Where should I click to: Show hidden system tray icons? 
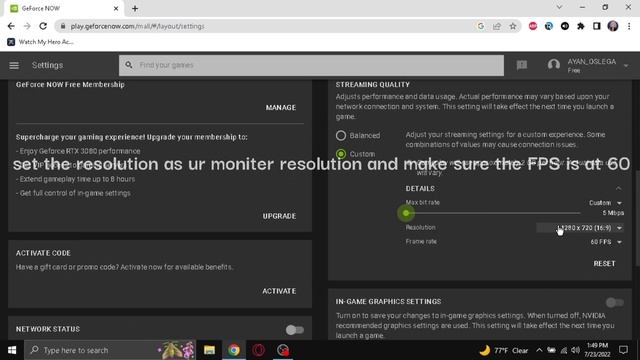(539, 350)
